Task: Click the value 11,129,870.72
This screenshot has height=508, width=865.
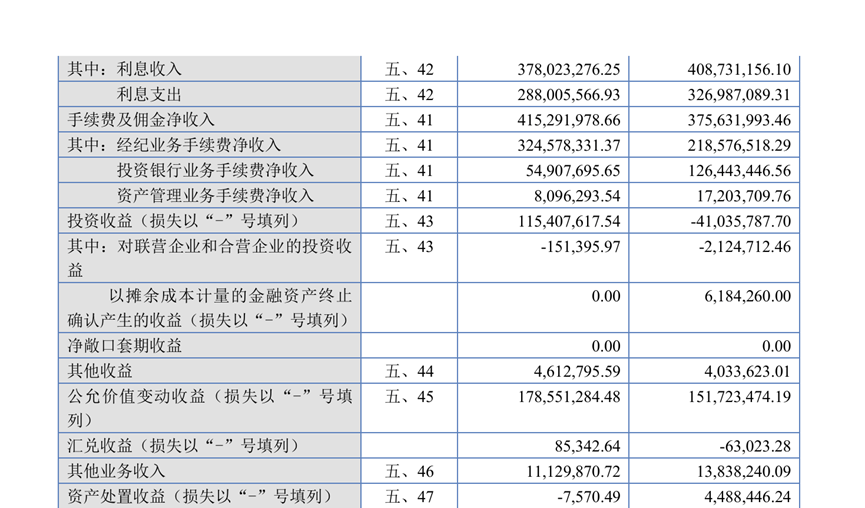Action: click(x=573, y=472)
